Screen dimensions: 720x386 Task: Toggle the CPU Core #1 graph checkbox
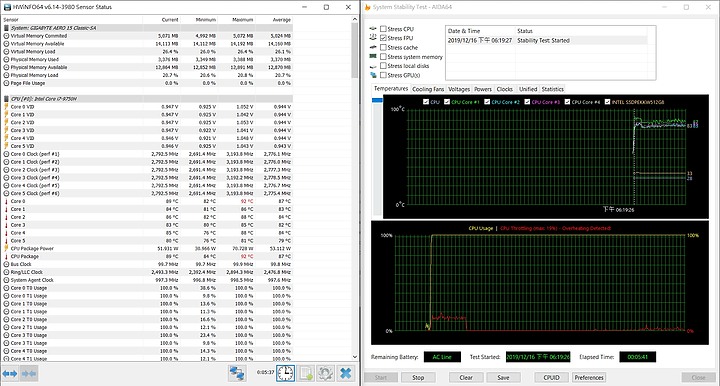point(447,102)
